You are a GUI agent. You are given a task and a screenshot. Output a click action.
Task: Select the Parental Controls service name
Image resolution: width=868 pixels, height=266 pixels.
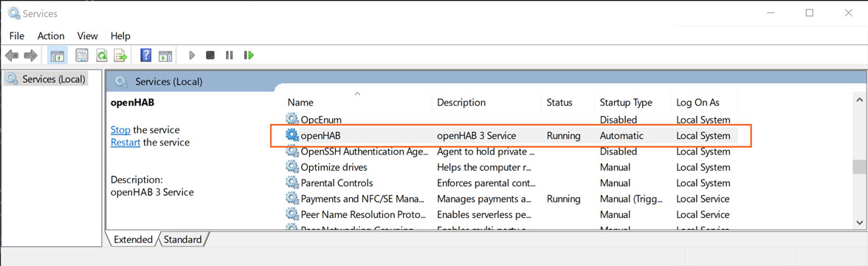(x=337, y=183)
